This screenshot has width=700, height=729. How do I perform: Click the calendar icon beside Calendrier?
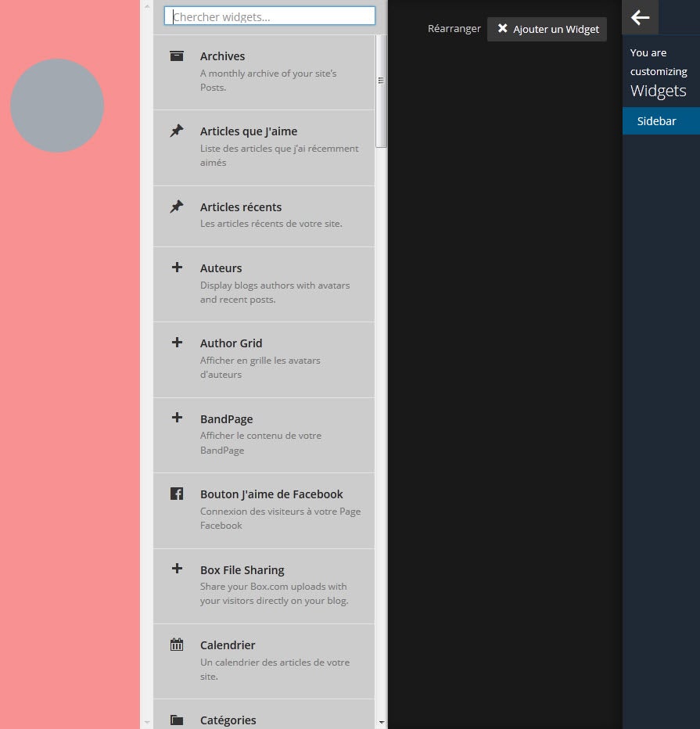point(177,645)
